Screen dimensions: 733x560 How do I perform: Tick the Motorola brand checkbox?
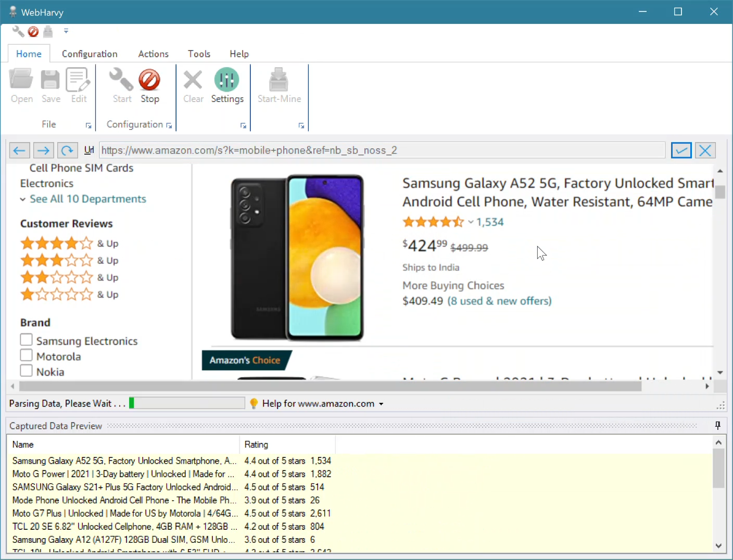(x=26, y=355)
